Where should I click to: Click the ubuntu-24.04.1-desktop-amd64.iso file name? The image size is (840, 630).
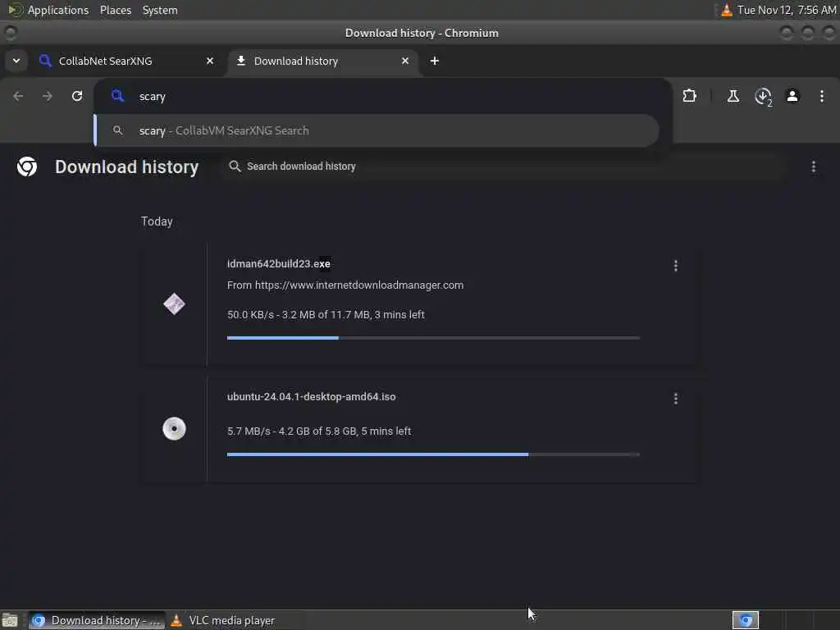point(311,397)
